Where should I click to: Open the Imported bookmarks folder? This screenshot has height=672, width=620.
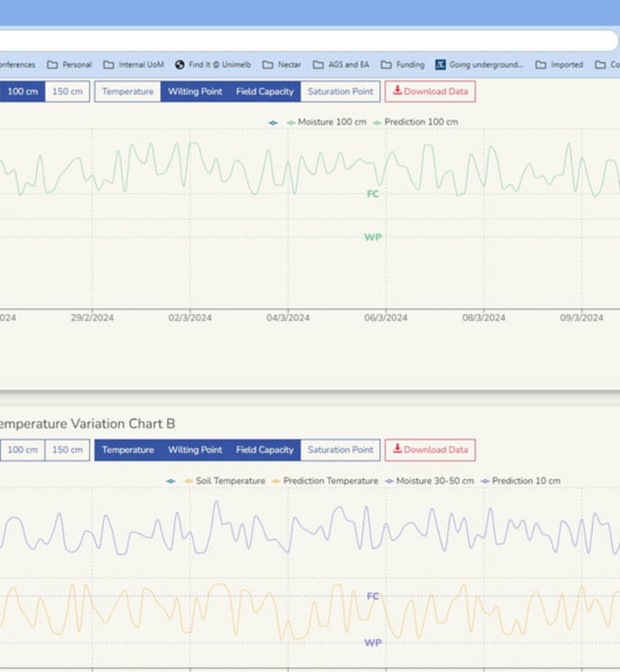point(559,65)
